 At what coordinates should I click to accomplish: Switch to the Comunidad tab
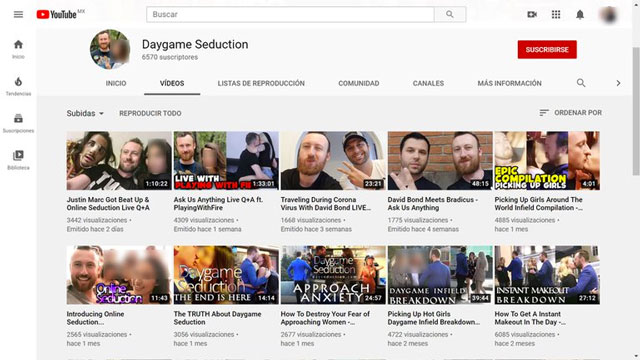click(359, 83)
